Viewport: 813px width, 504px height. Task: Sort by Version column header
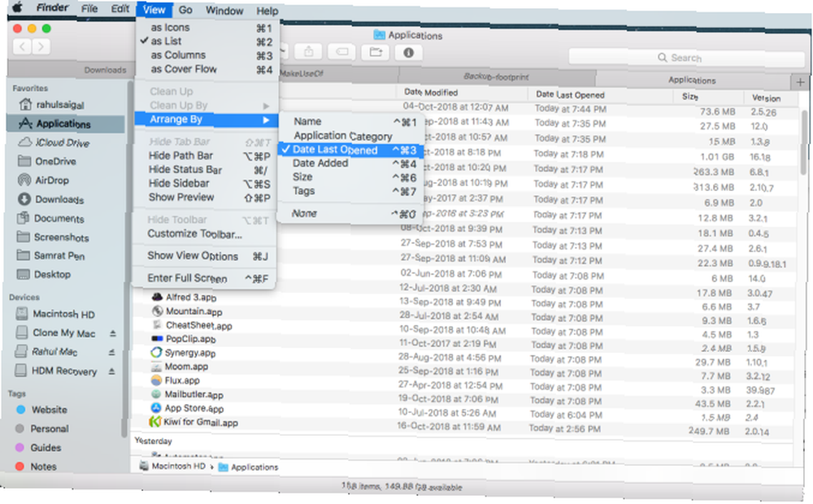[766, 98]
